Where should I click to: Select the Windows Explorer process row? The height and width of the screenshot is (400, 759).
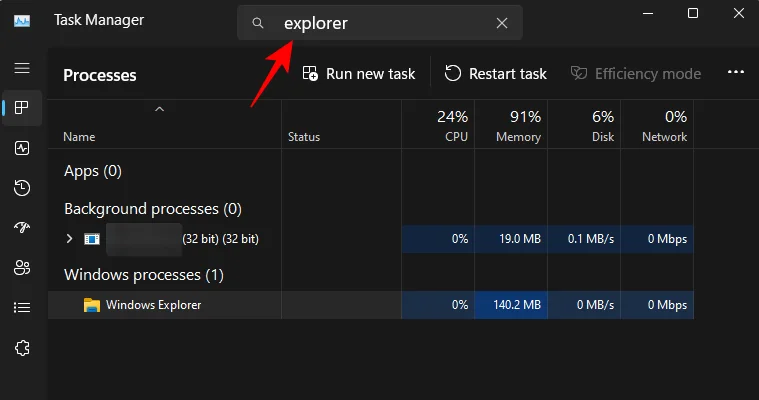pos(370,305)
